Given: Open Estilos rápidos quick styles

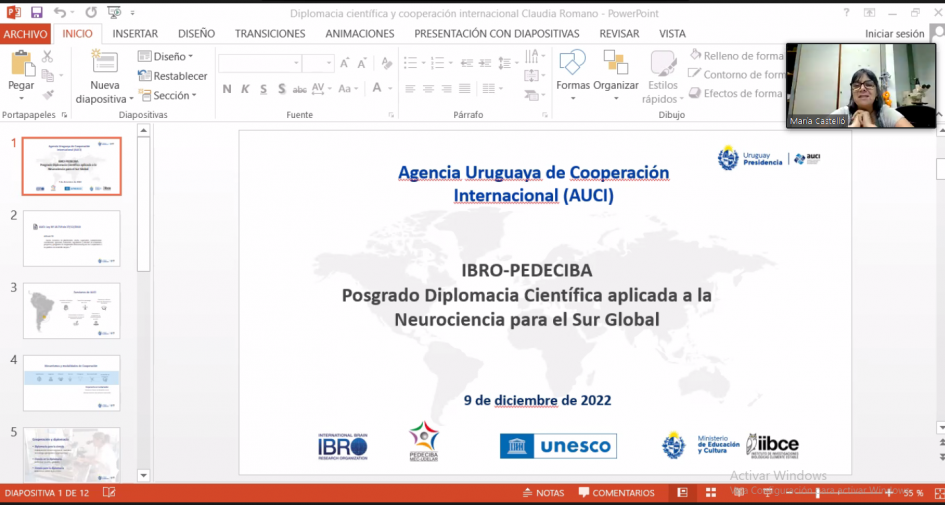Looking at the screenshot, I should coord(663,77).
